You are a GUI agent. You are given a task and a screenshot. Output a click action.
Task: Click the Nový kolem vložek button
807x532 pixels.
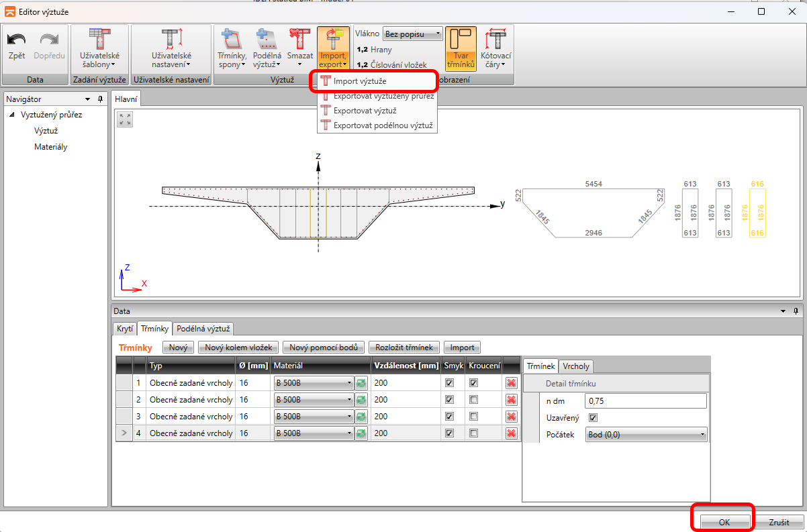click(238, 348)
